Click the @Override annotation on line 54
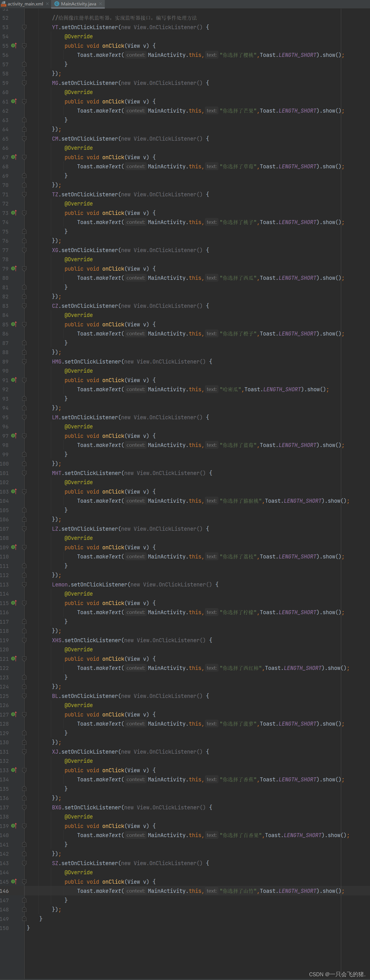Viewport: 370px width, 980px height. [79, 37]
